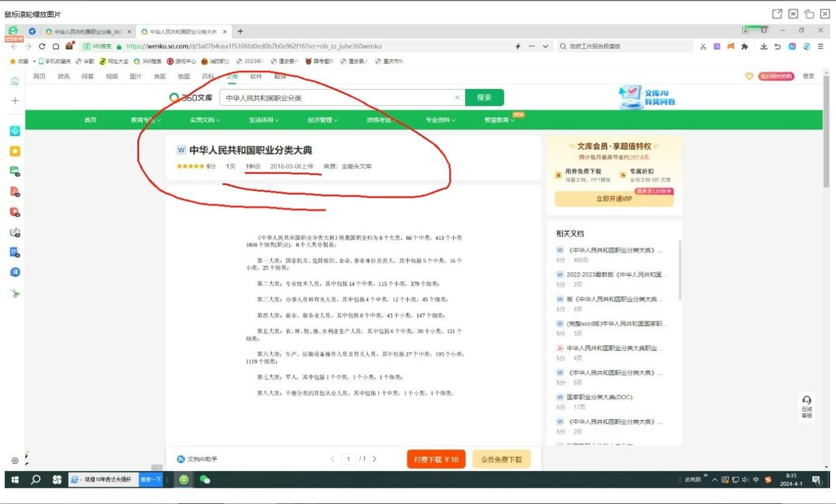Open WeChat from the taskbar
This screenshot has width=836, height=504.
pyautogui.click(x=205, y=480)
